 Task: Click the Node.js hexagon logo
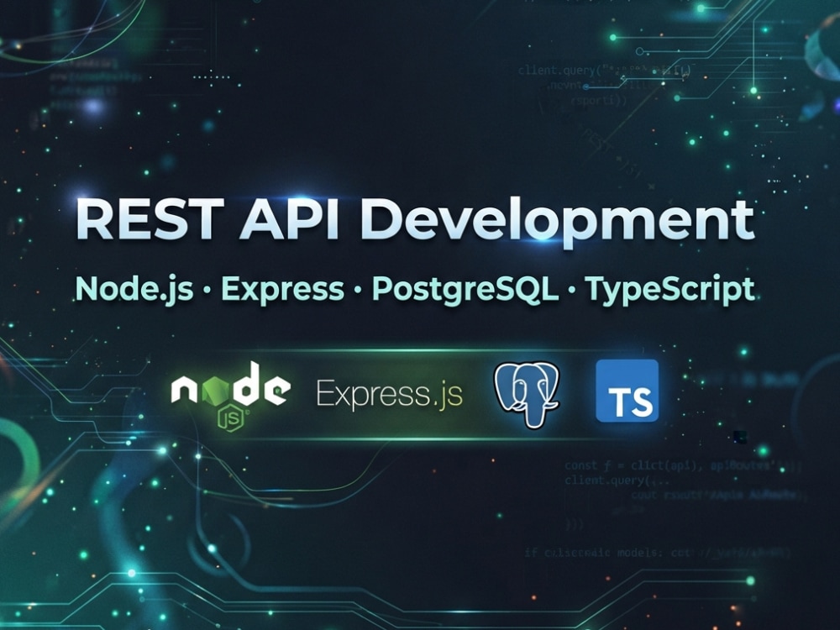click(231, 396)
